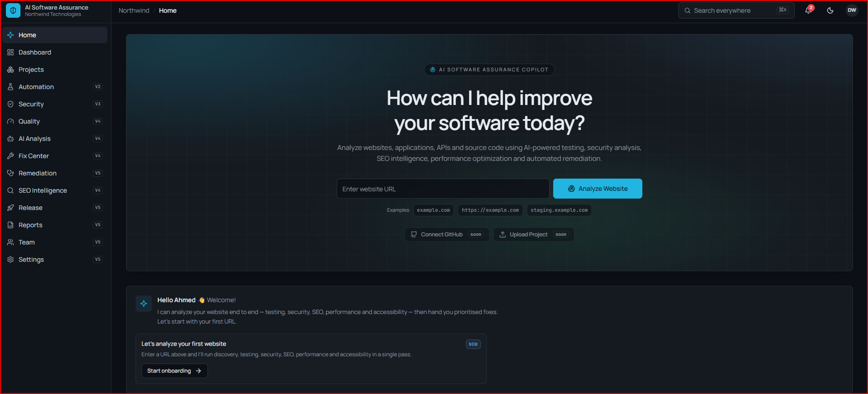Click the Fix Center wrench icon
This screenshot has width=868, height=394.
click(10, 156)
